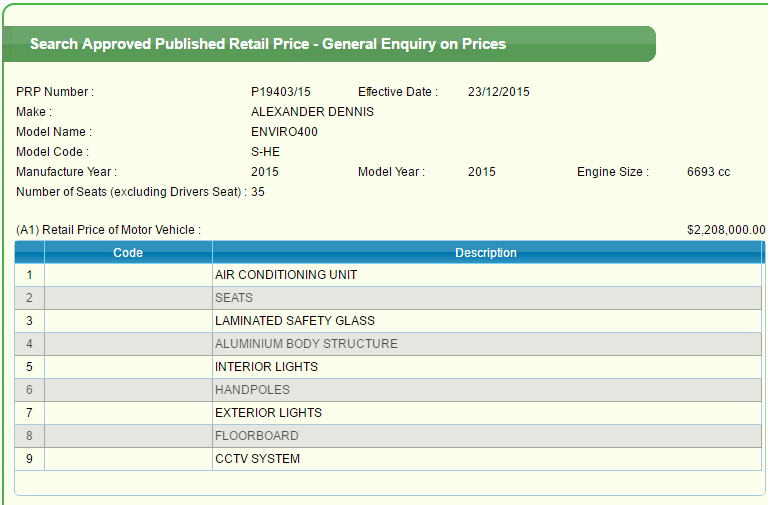Image resolution: width=772 pixels, height=505 pixels.
Task: Select ALUMINIUM BODY STRUCTURE row
Action: pos(306,344)
